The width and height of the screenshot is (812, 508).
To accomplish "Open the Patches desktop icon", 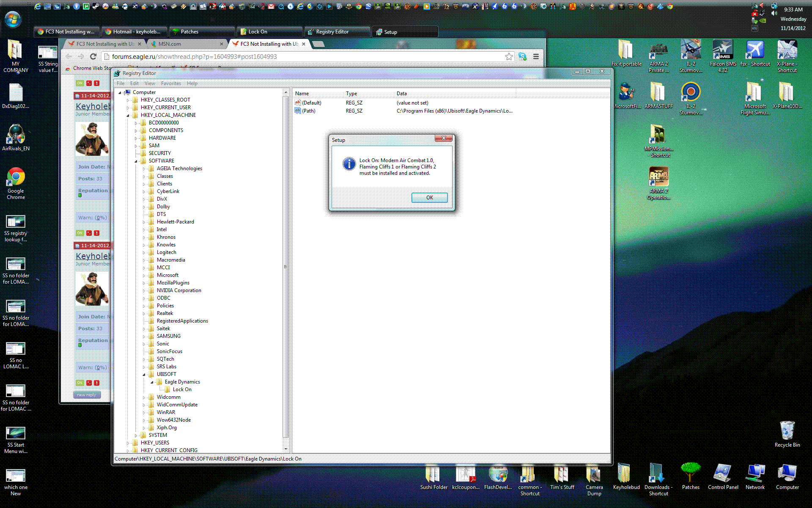I will coord(691,476).
